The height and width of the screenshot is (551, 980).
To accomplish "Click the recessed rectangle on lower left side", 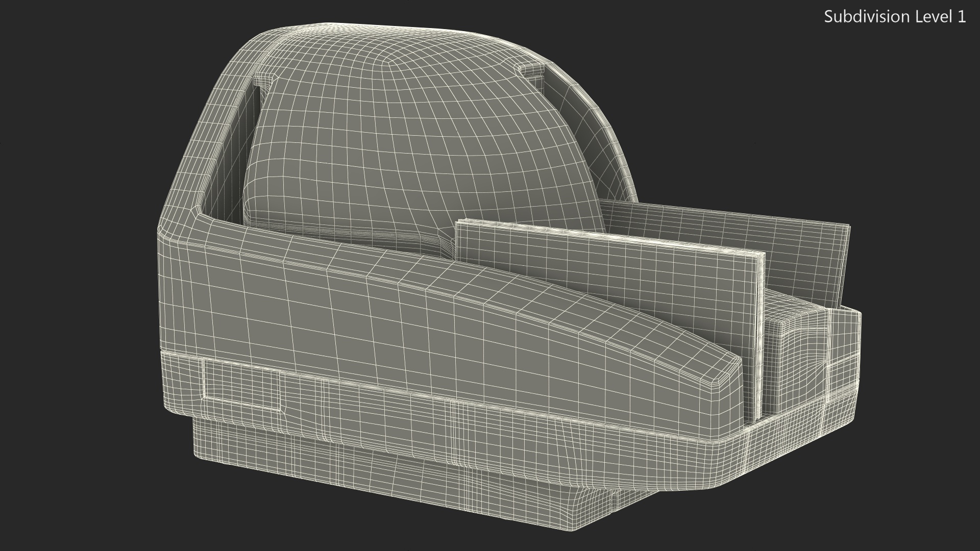I will (241, 384).
